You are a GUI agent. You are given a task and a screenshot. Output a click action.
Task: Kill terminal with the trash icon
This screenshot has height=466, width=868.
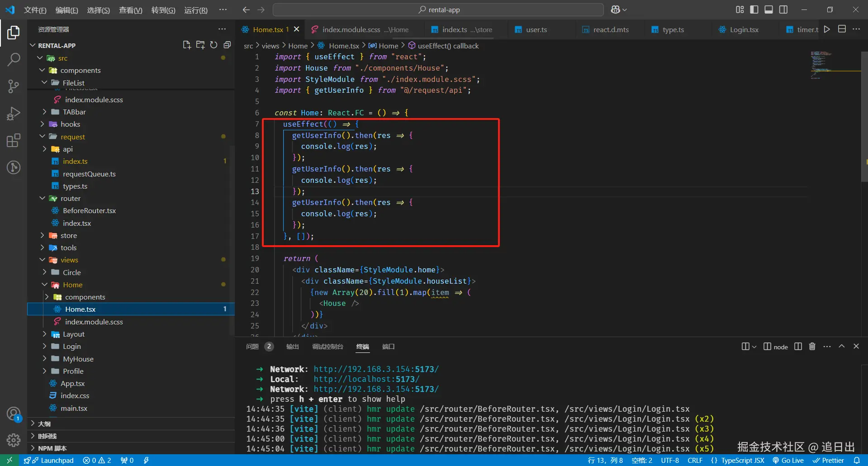[x=812, y=347]
